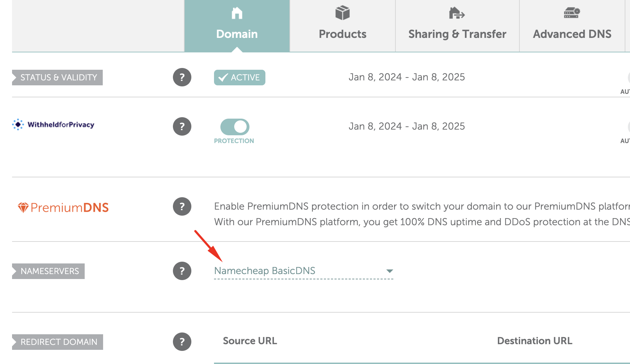Screen dimensions: 630x364
Task: Click the Redirect Domain label
Action: pos(58,342)
